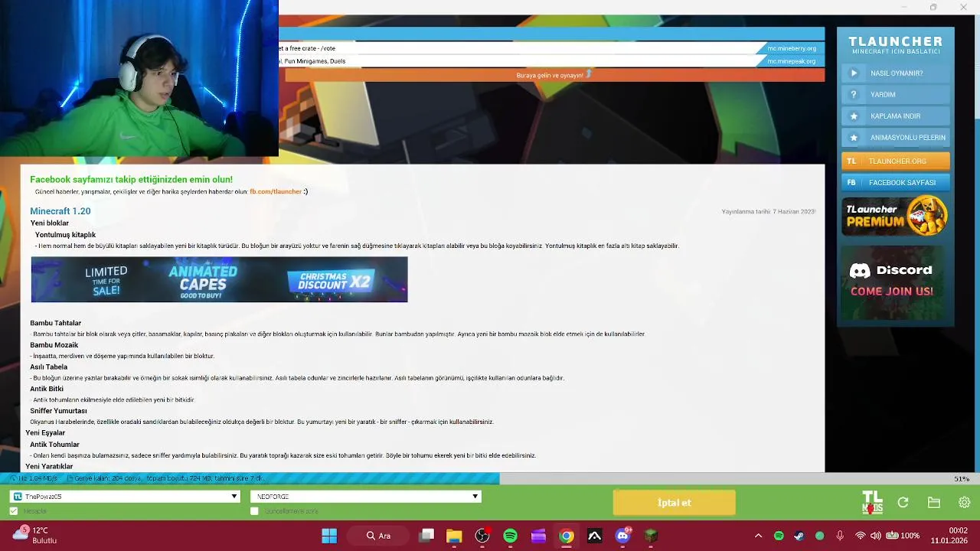Click the Spotify system tray icon
Viewport: 980px width, 551px height.
coord(779,536)
